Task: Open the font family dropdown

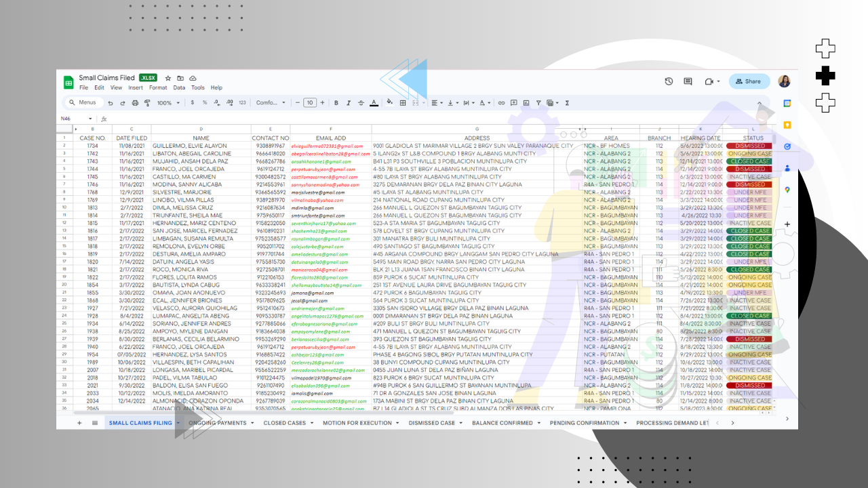Action: pyautogui.click(x=271, y=103)
